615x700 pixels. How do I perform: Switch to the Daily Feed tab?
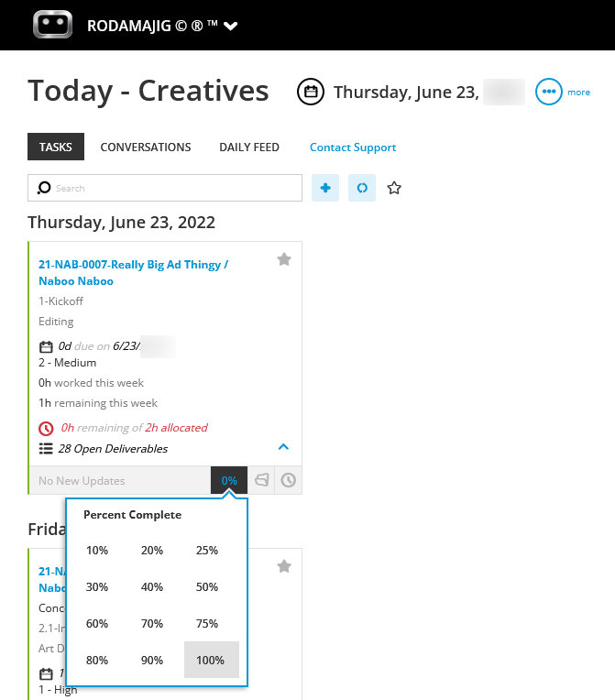[x=249, y=147]
